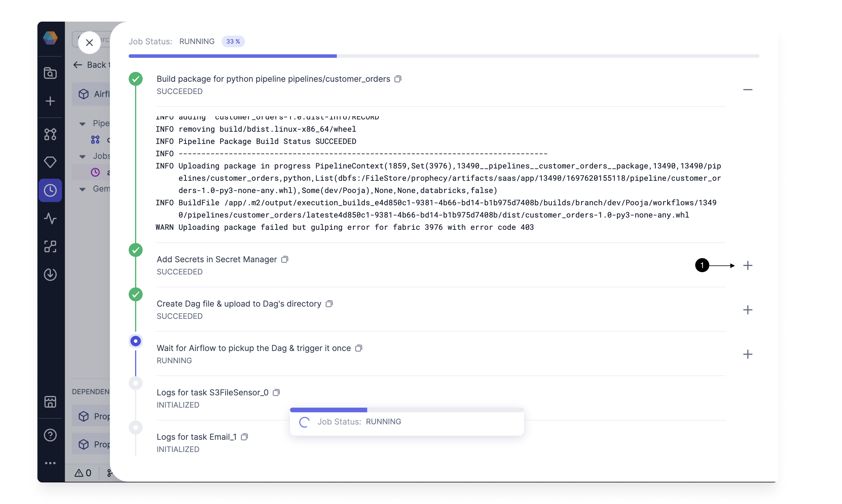Click the create new plus sidebar icon

[50, 101]
